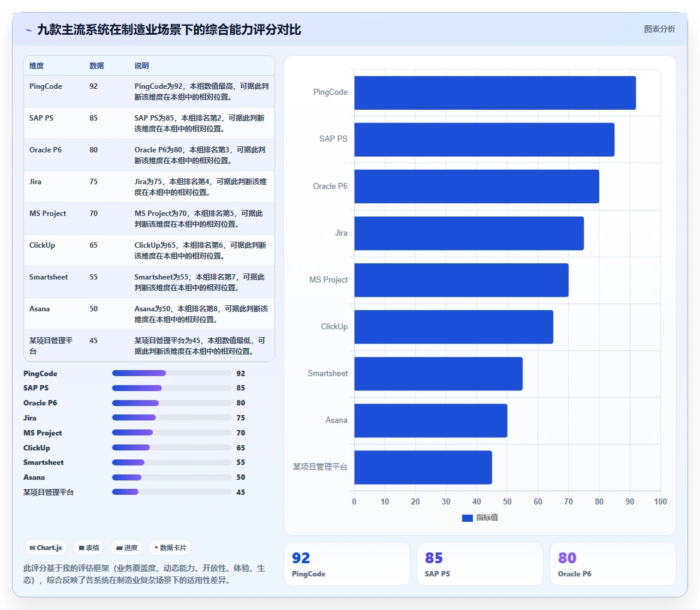Click the ClickUp bar in the chart
Viewport: 700px width, 610px height.
tap(454, 327)
